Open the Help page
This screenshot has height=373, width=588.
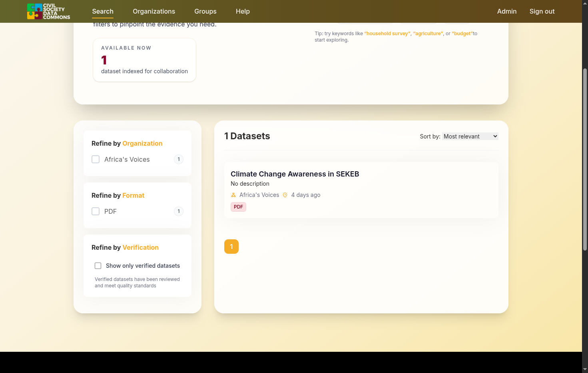pyautogui.click(x=243, y=11)
